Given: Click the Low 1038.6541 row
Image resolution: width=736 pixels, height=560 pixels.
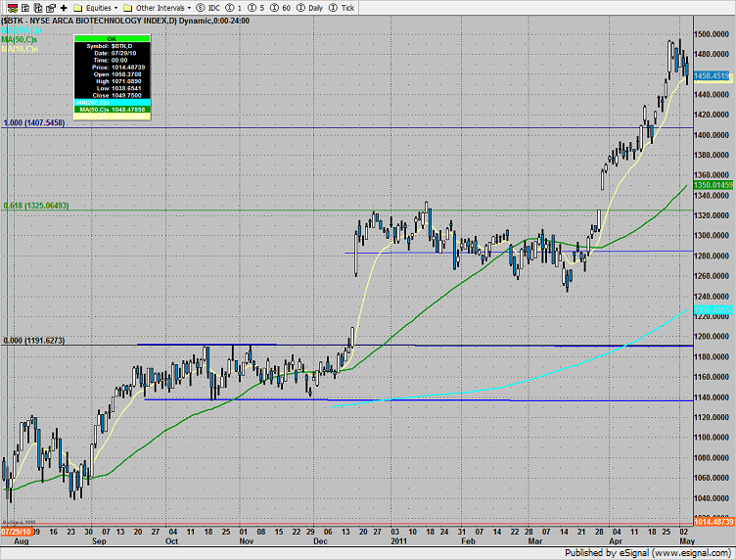Looking at the screenshot, I should pos(113,88).
